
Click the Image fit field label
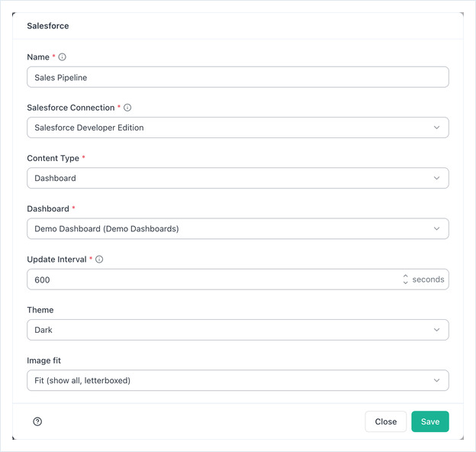pyautogui.click(x=44, y=360)
